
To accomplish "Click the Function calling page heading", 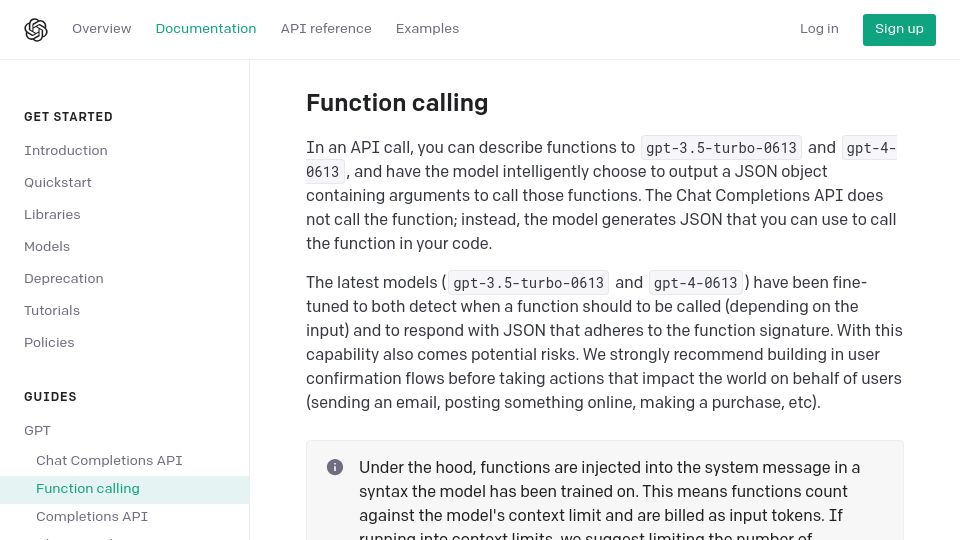I will point(397,103).
